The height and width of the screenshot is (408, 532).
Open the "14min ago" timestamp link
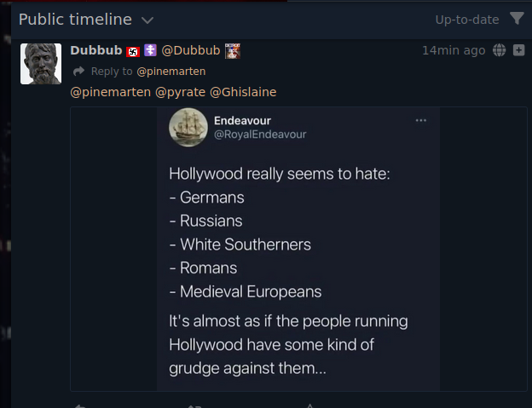[x=454, y=50]
